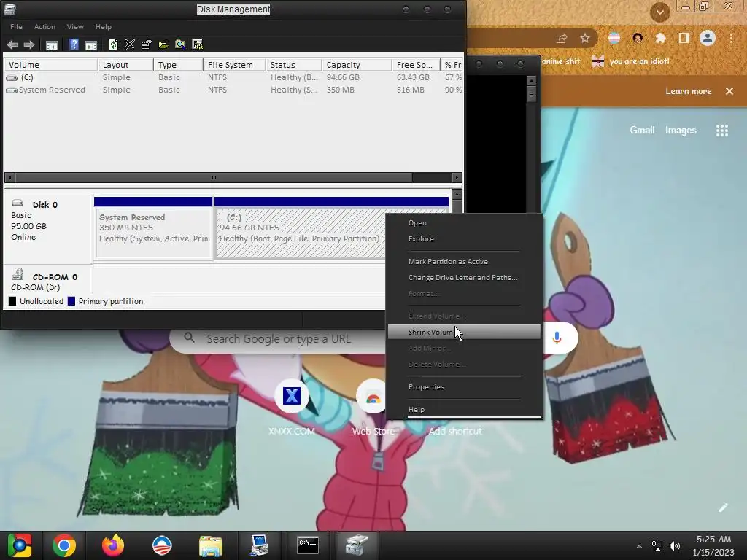Click Add shortcut on new tab page
747x560 pixels.
(455, 431)
